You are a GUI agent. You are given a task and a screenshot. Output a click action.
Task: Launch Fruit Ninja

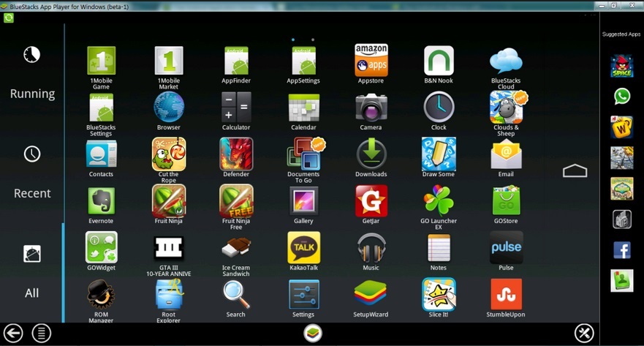tap(169, 201)
